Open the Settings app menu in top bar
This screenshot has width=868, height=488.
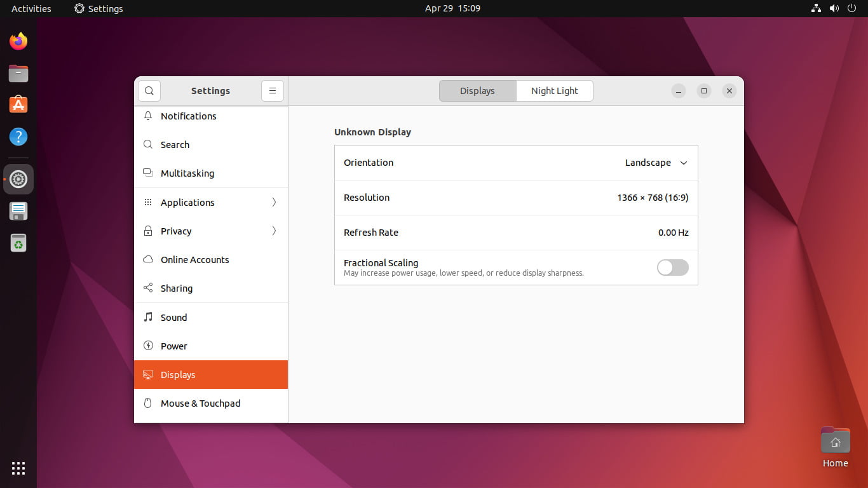pyautogui.click(x=98, y=8)
